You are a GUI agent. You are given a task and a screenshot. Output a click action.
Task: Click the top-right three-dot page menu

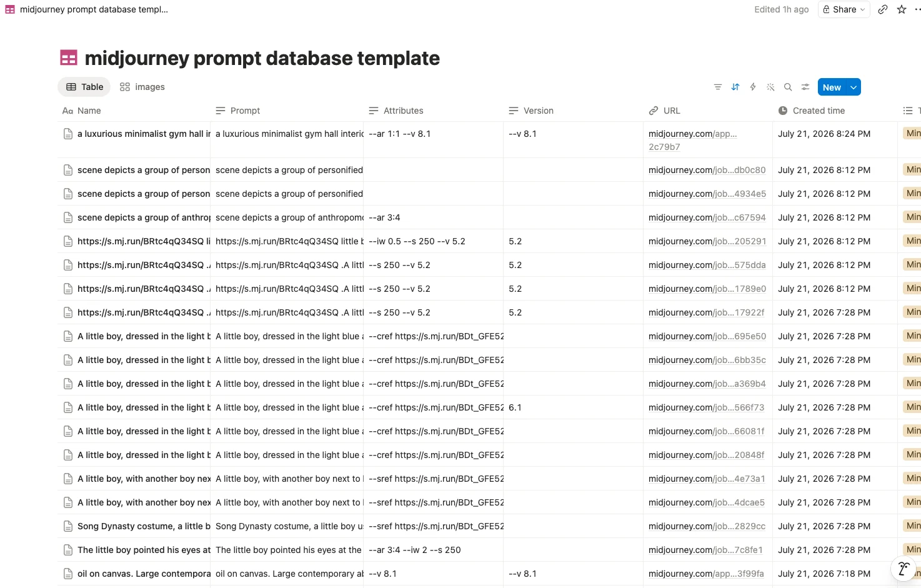click(x=917, y=9)
